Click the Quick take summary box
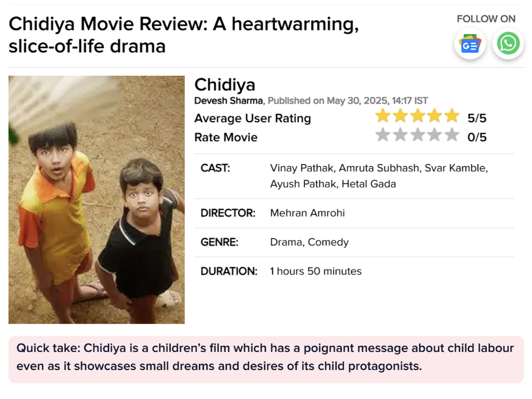The image size is (532, 399). [x=266, y=357]
